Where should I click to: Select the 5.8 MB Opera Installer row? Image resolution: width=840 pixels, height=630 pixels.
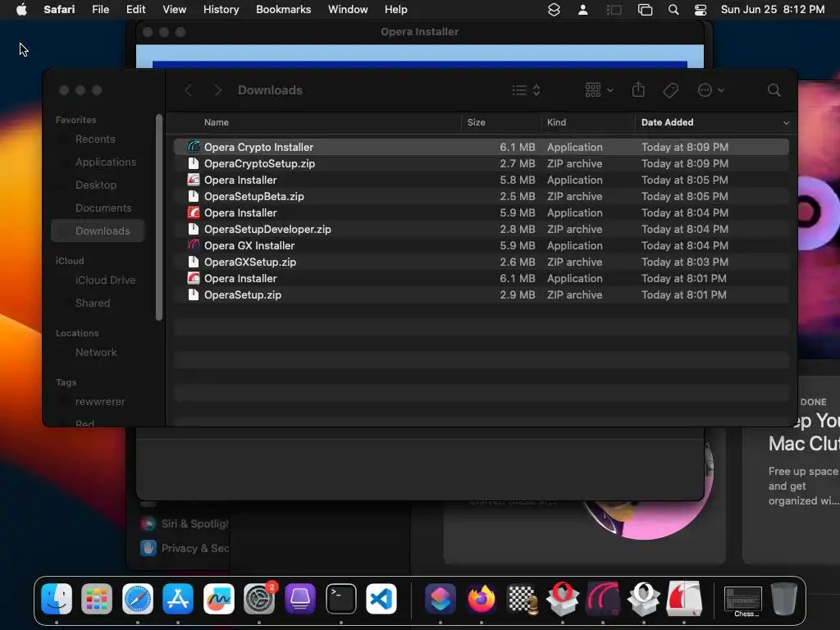[481, 180]
